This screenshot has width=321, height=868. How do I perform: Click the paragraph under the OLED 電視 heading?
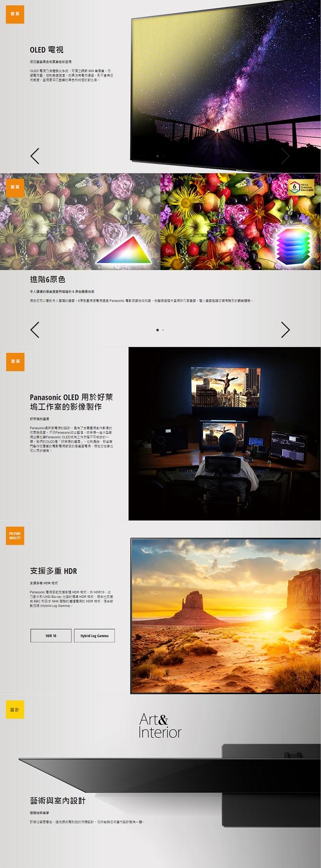coord(71,75)
